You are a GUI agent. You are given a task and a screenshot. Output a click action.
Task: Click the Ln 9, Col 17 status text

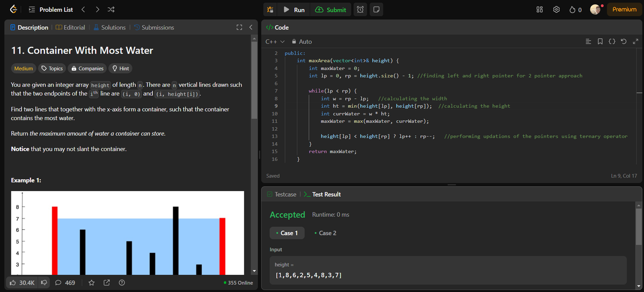click(624, 176)
